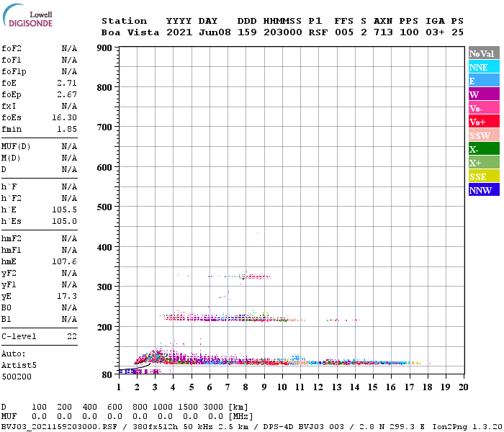Click the 200 km y-axis label
This screenshot has width=504, height=432.
click(104, 327)
